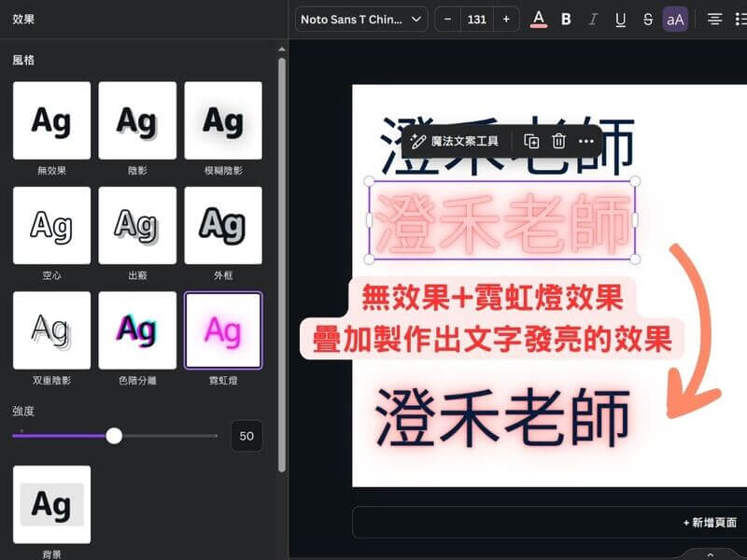Click the font size field showing 131
The width and height of the screenshot is (747, 560).
pos(477,19)
